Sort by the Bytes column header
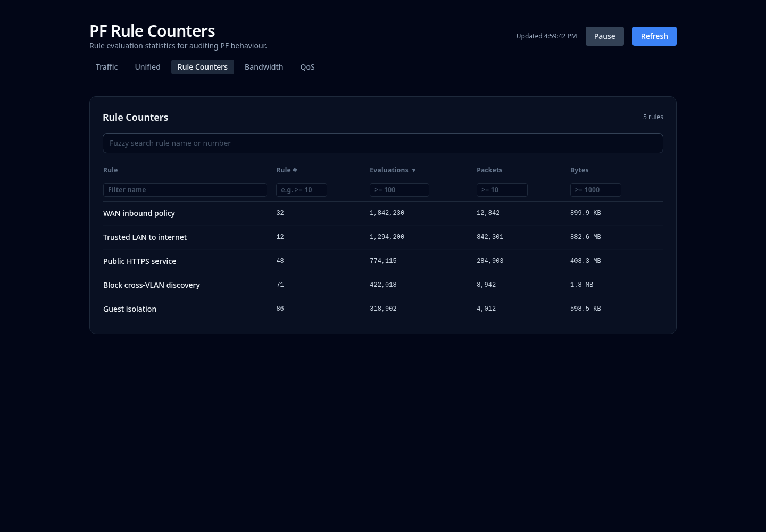766x532 pixels. point(579,170)
